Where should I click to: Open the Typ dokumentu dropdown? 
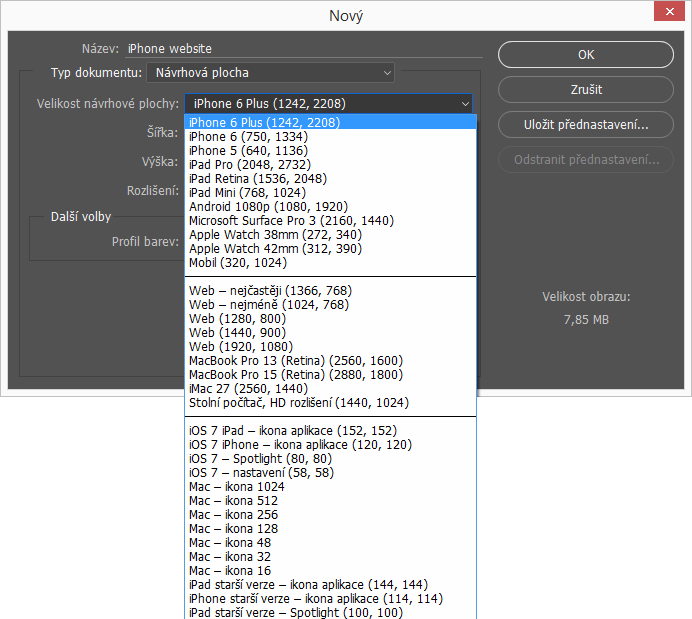(271, 73)
